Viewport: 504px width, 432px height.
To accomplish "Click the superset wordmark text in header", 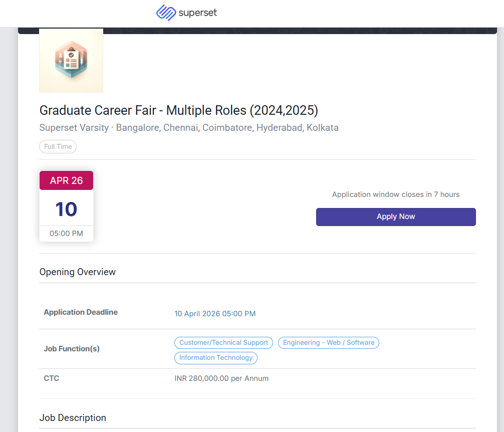I will (198, 13).
